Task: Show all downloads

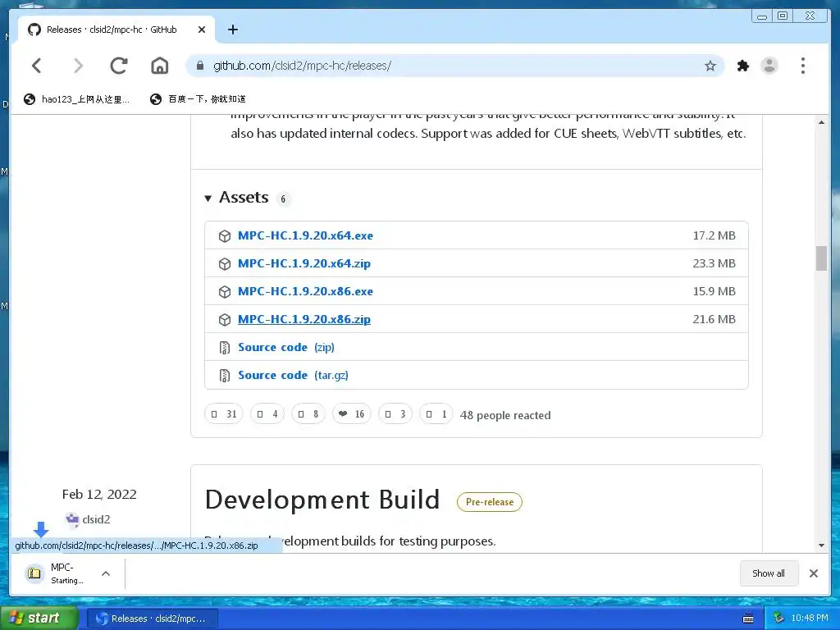Action: pyautogui.click(x=768, y=573)
